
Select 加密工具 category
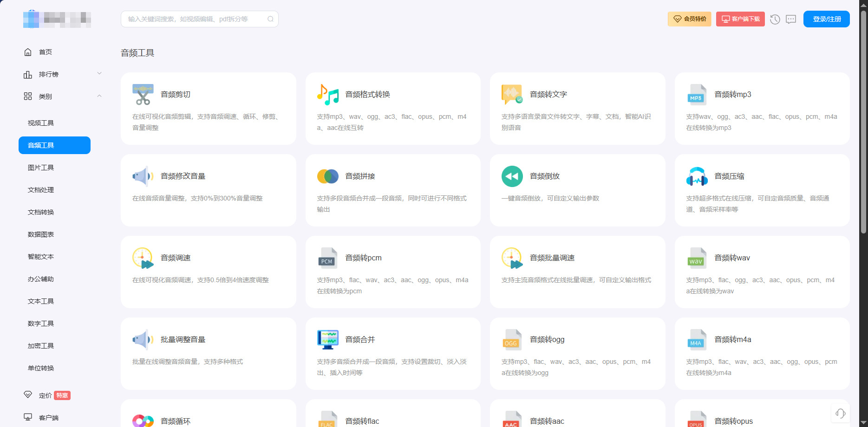(41, 346)
